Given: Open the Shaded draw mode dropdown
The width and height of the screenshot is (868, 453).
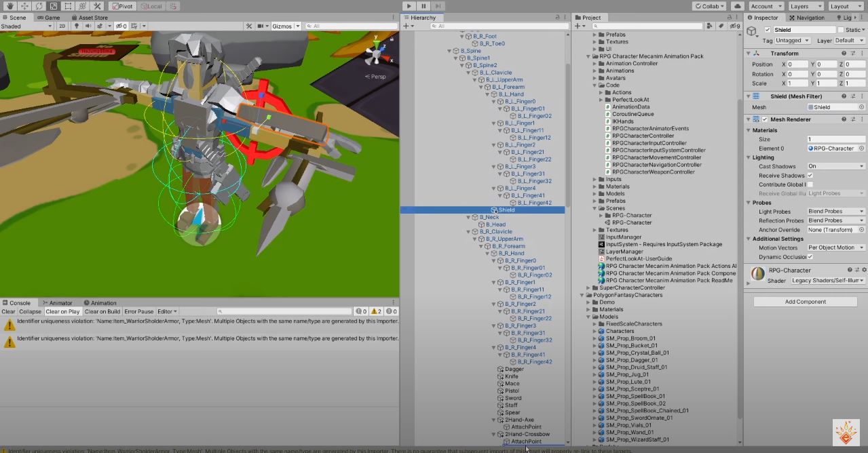Looking at the screenshot, I should pos(27,26).
